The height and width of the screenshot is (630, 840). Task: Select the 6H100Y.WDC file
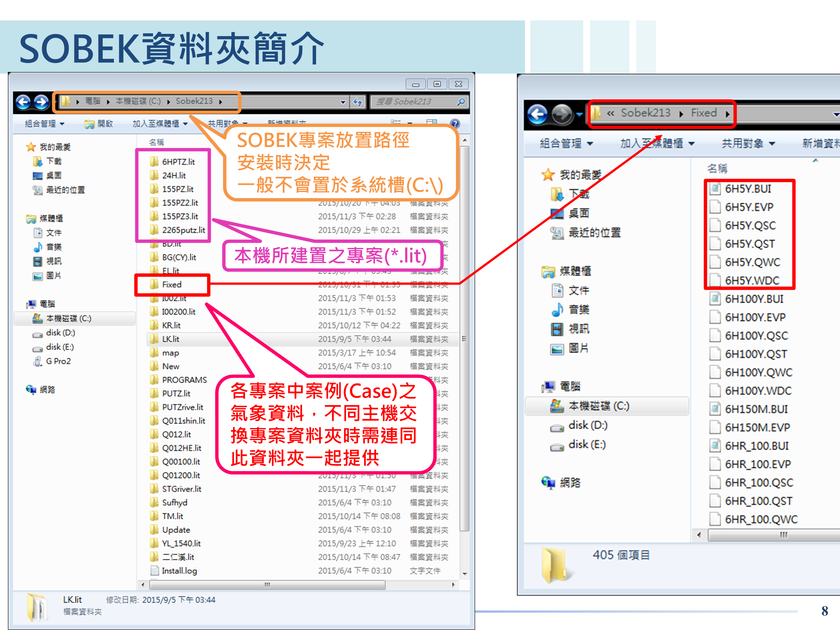coord(751,391)
